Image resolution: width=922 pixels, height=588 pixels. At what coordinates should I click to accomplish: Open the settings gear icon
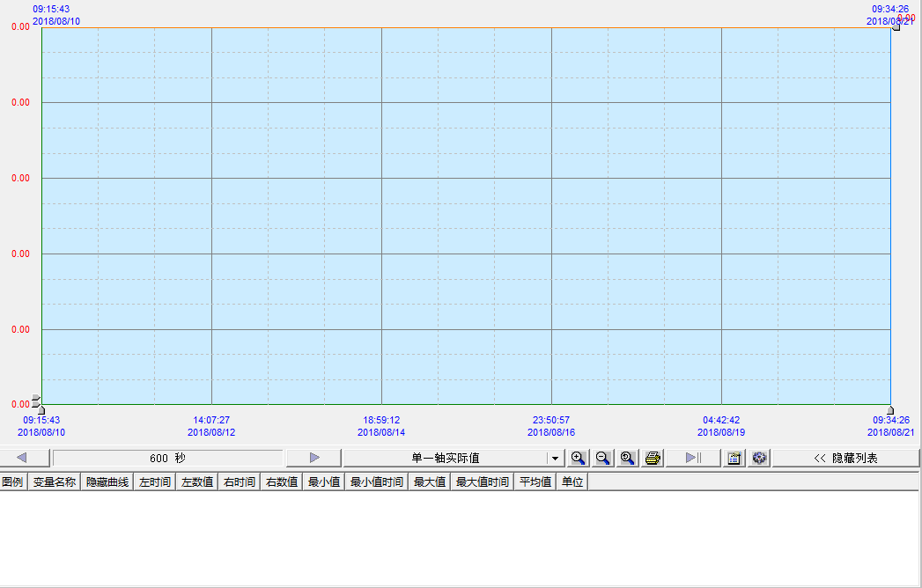point(759,458)
